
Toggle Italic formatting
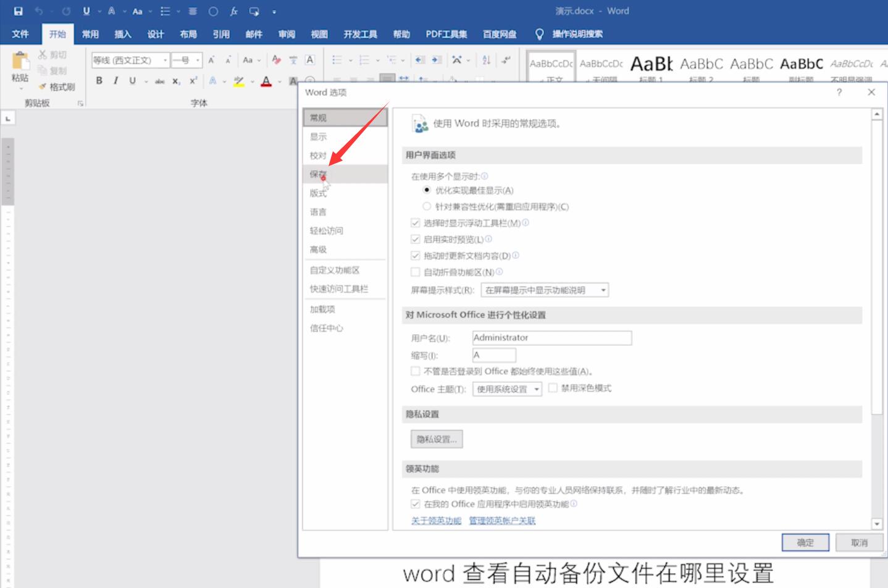click(115, 80)
